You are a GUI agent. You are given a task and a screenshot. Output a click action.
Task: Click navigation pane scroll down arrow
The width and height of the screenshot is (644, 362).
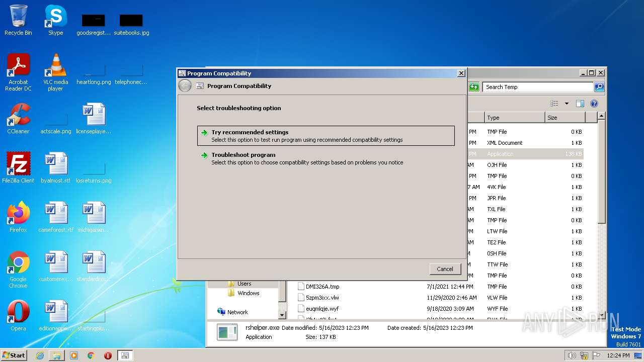[282, 315]
